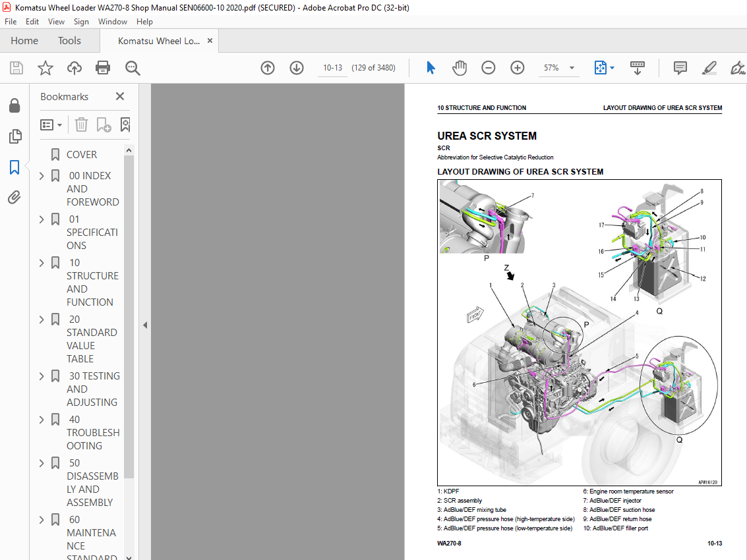
Task: Add document to starred with star icon
Action: pyautogui.click(x=45, y=68)
